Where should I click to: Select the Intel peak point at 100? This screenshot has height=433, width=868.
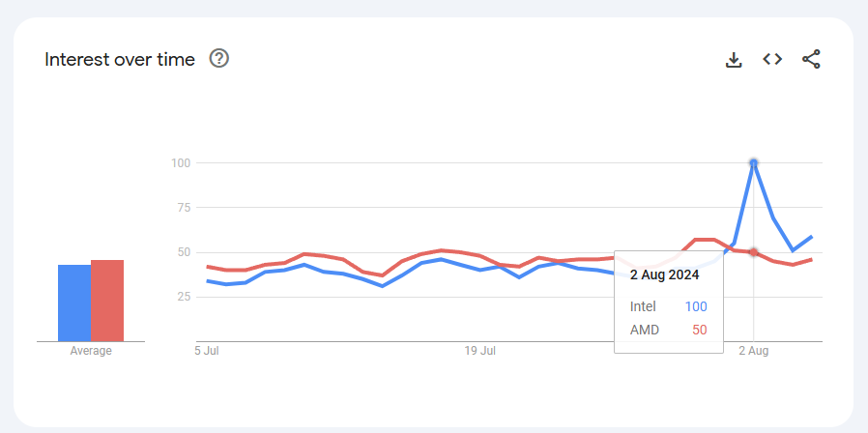click(x=753, y=162)
